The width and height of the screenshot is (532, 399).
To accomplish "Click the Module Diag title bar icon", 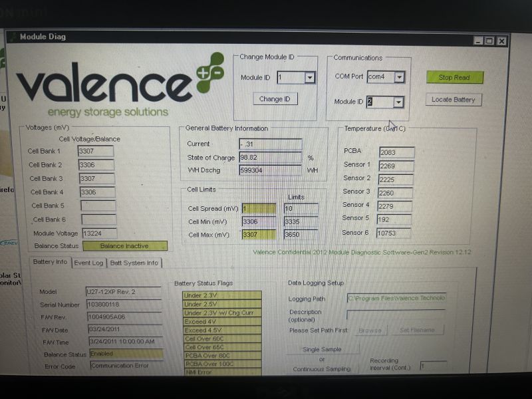I will coord(13,37).
